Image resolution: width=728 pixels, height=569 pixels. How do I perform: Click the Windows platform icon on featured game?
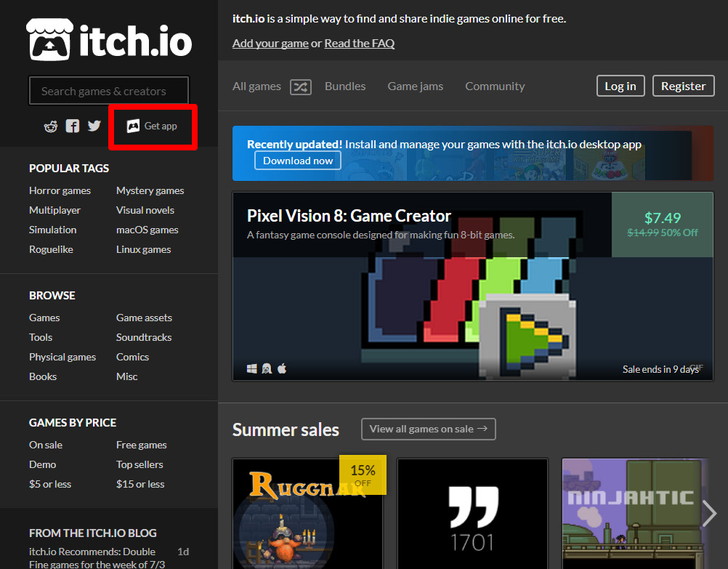coord(252,369)
